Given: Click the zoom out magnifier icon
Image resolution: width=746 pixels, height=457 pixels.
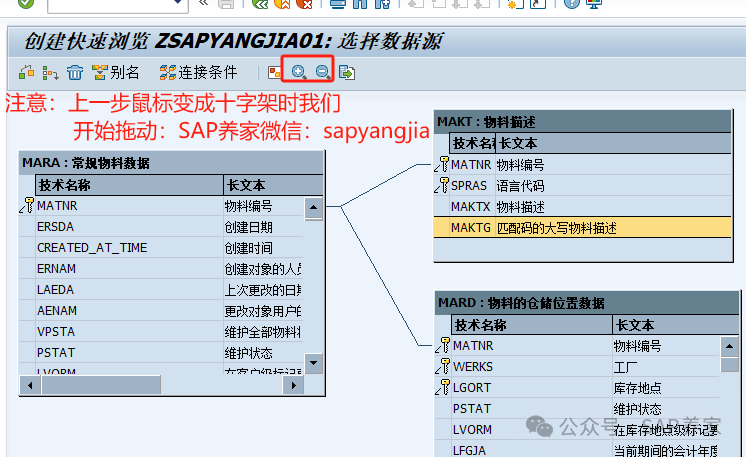Looking at the screenshot, I should [x=323, y=72].
